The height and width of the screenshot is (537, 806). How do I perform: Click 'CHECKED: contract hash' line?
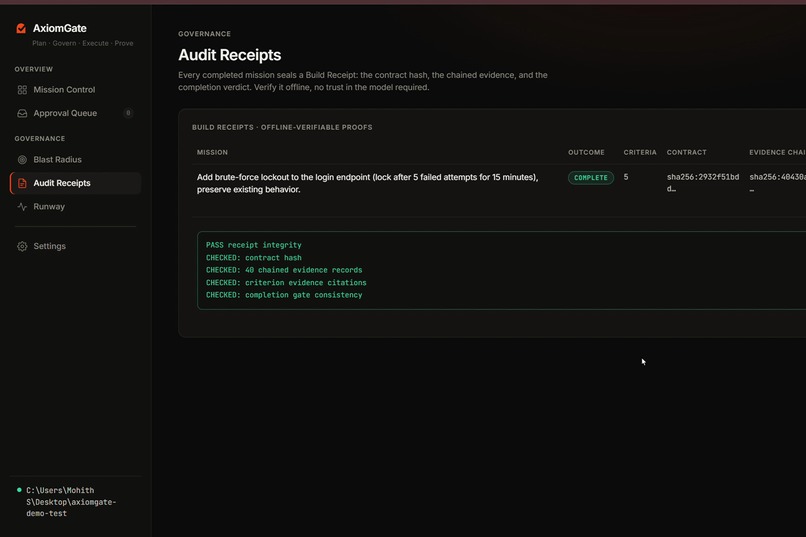(254, 258)
